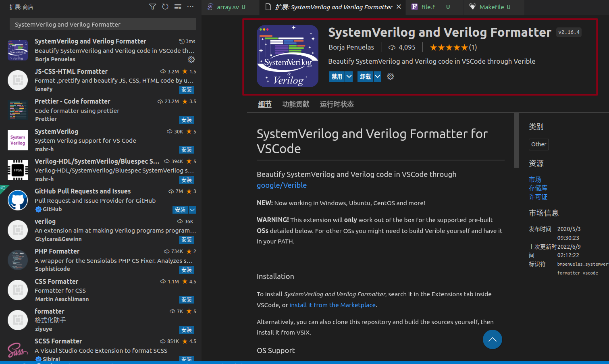Image resolution: width=609 pixels, height=364 pixels.
Task: Open the JS-CSS-HTML Formatter list entry title
Action: [x=71, y=71]
